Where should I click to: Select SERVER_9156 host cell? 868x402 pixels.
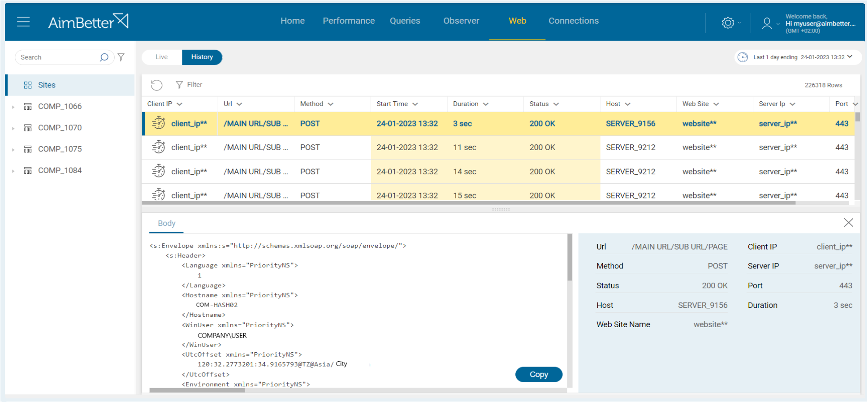(x=630, y=123)
